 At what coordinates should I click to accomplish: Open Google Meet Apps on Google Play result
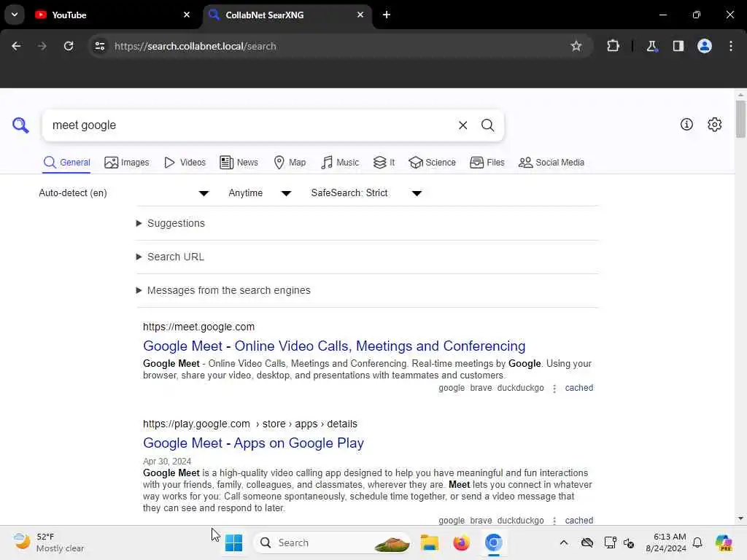(253, 443)
